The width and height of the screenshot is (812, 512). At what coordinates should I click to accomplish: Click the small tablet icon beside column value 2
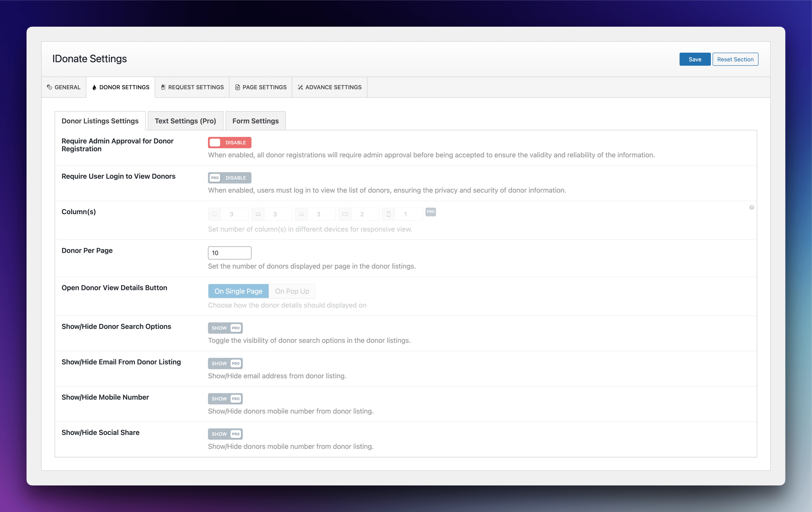[x=345, y=214]
